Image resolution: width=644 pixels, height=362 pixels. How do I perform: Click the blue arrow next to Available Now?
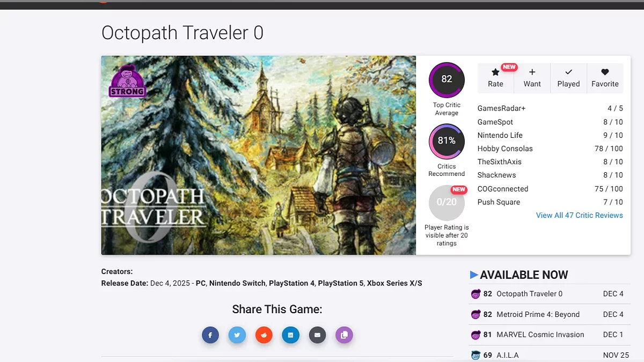tap(474, 275)
